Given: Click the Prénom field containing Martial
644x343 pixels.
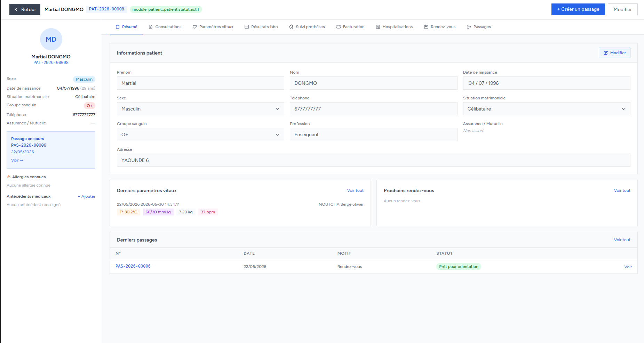Looking at the screenshot, I should click(x=200, y=83).
